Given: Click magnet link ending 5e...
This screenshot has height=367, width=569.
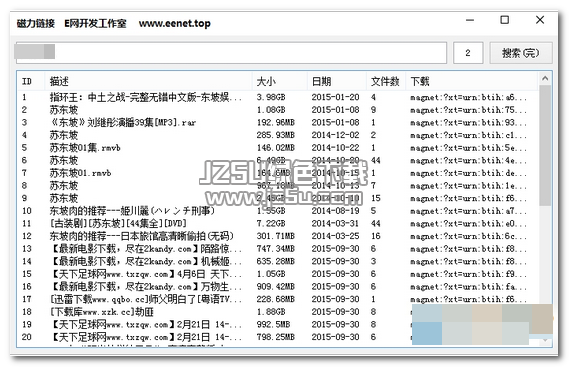Looking at the screenshot, I should 468,148.
